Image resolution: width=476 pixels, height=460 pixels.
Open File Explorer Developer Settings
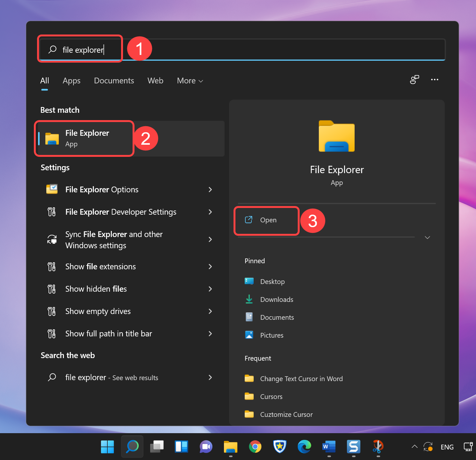[131, 212]
